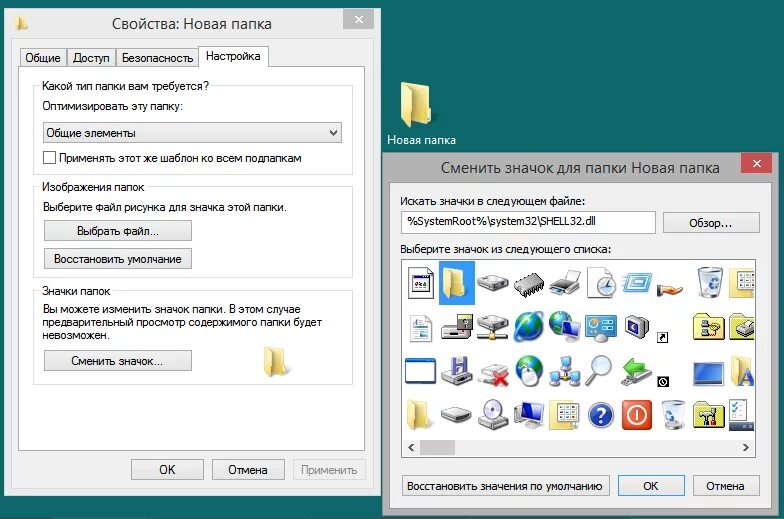Click the icon list horizontal scrollbar thumb
The image size is (784, 519).
coord(438,448)
